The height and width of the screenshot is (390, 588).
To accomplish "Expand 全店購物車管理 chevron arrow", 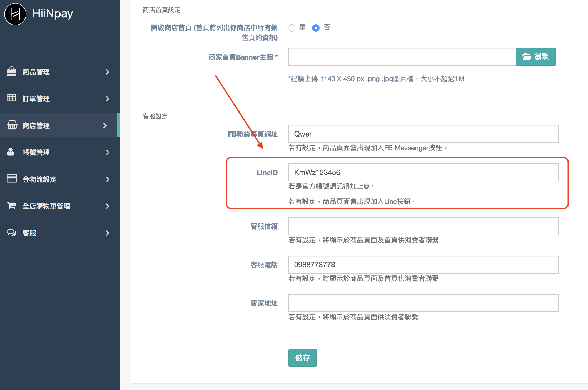I will coord(107,206).
